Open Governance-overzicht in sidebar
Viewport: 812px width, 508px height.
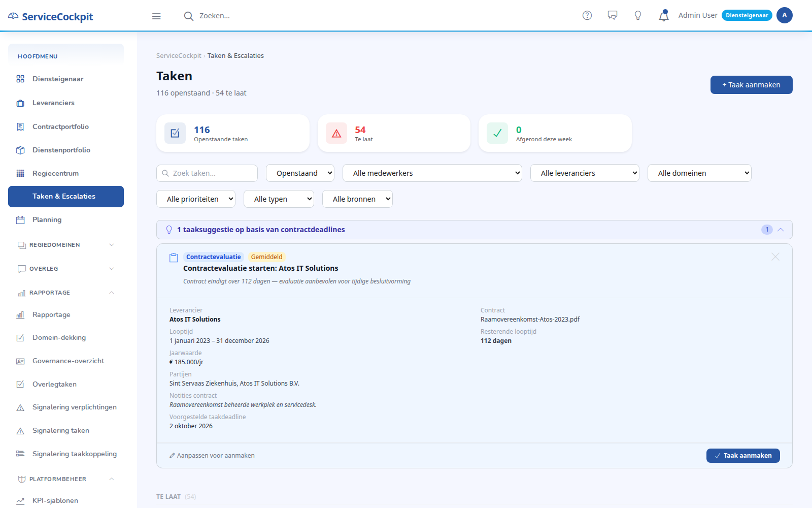66,361
